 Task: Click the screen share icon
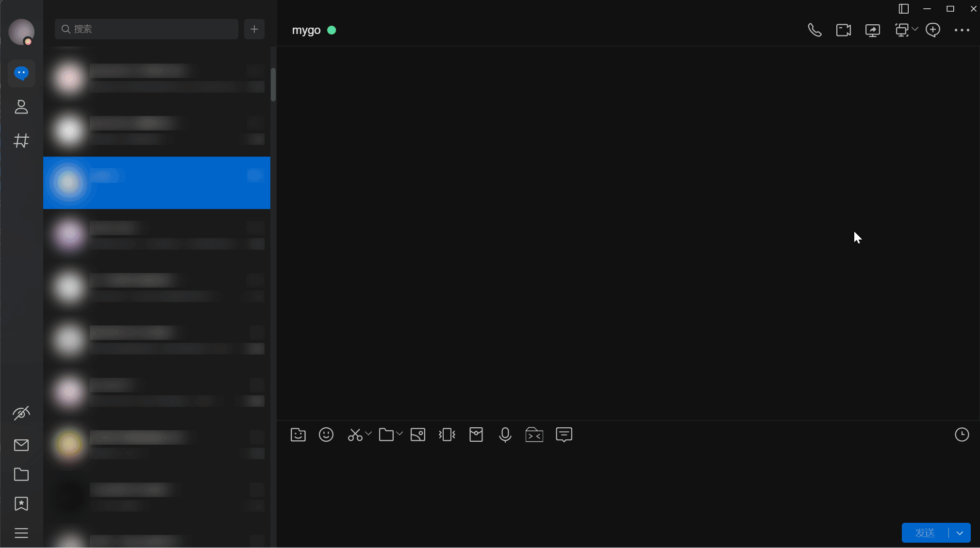coord(873,30)
